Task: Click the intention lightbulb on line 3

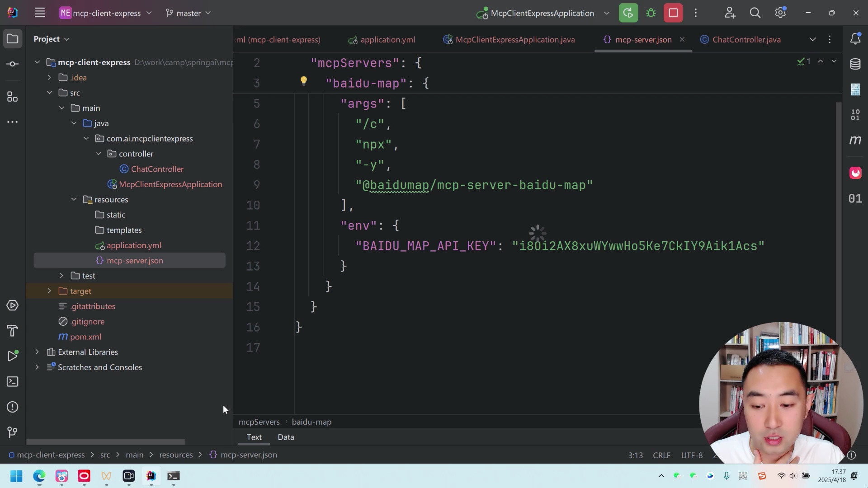Action: pos(304,81)
